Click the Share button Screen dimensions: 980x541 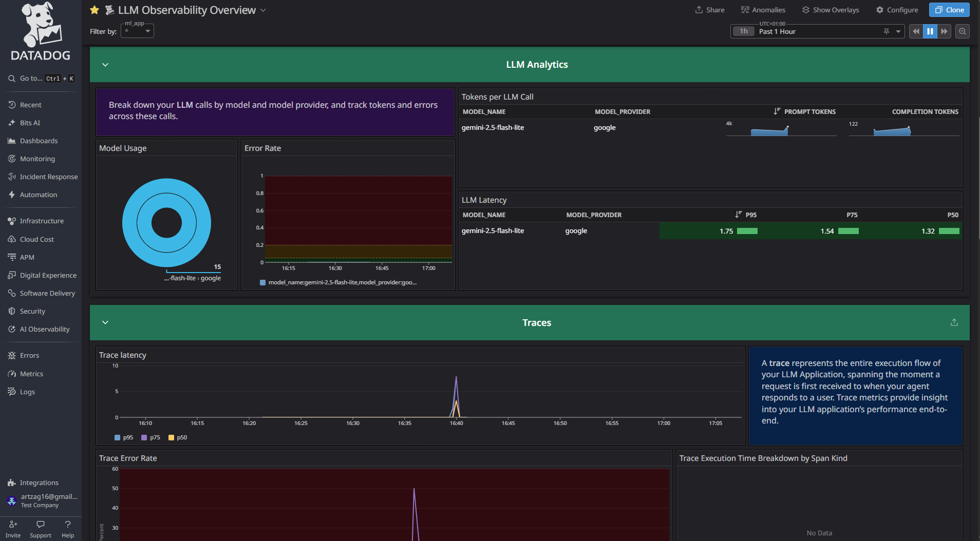(x=710, y=10)
